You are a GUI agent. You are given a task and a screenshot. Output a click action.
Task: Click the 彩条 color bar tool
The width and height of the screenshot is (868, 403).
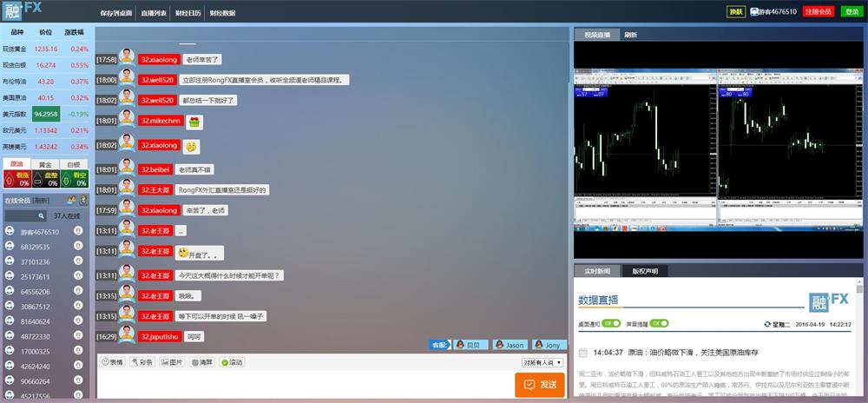pos(142,362)
